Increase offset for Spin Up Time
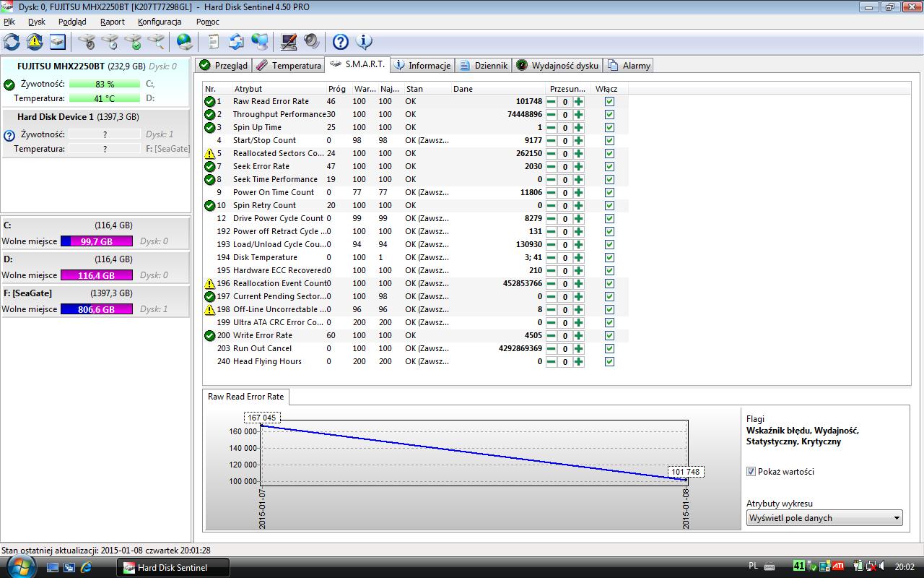Viewport: 924px width, 578px height. click(x=578, y=128)
